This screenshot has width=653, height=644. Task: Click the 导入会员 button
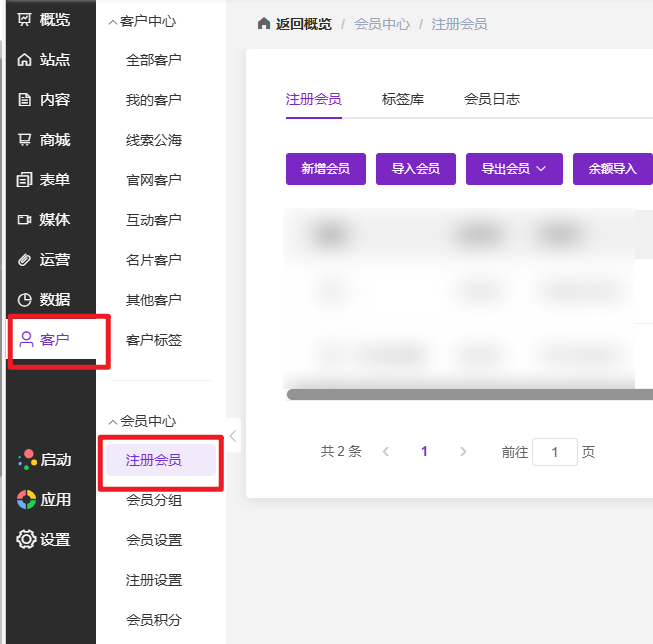click(x=416, y=169)
